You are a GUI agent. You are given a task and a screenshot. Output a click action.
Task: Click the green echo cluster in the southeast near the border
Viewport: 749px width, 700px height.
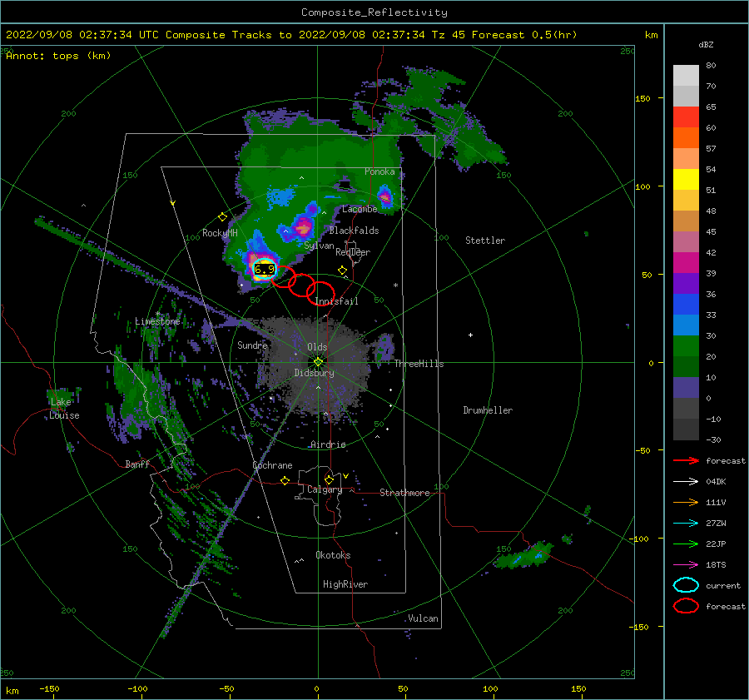pyautogui.click(x=524, y=556)
